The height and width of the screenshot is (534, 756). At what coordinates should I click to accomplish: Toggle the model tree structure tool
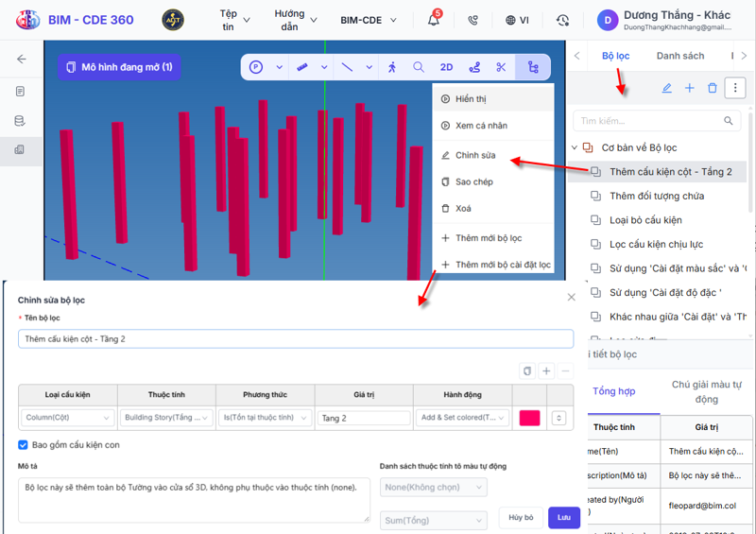tap(533, 67)
